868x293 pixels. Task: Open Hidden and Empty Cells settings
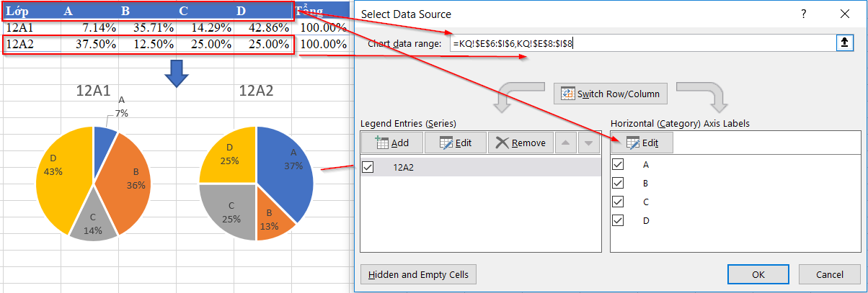418,274
